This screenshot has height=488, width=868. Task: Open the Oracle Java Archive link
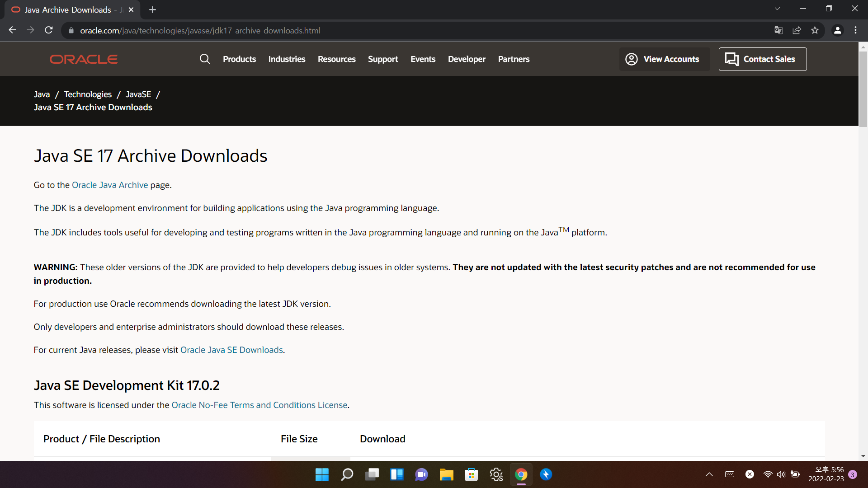[110, 185]
